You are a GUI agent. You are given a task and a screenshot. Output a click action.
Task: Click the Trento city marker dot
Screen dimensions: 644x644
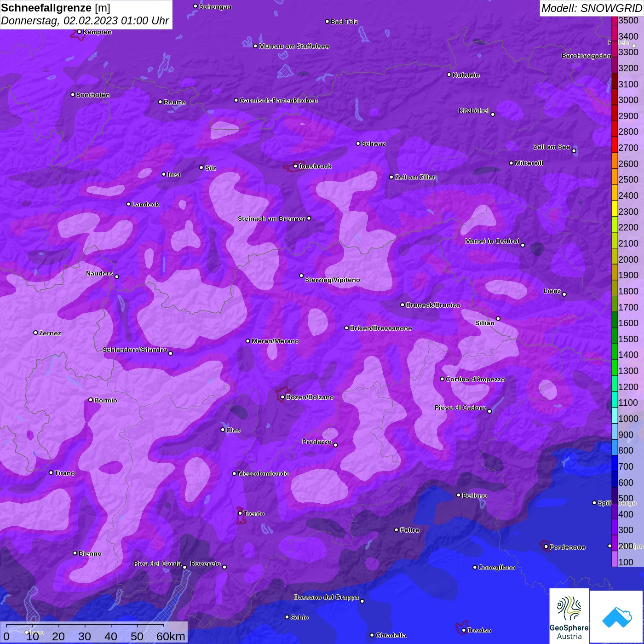[x=240, y=513]
